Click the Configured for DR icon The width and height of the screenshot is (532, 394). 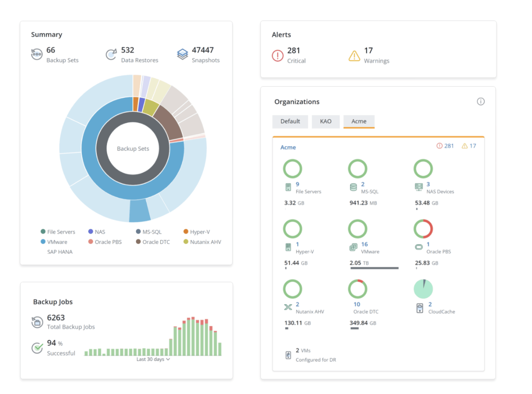[288, 355]
